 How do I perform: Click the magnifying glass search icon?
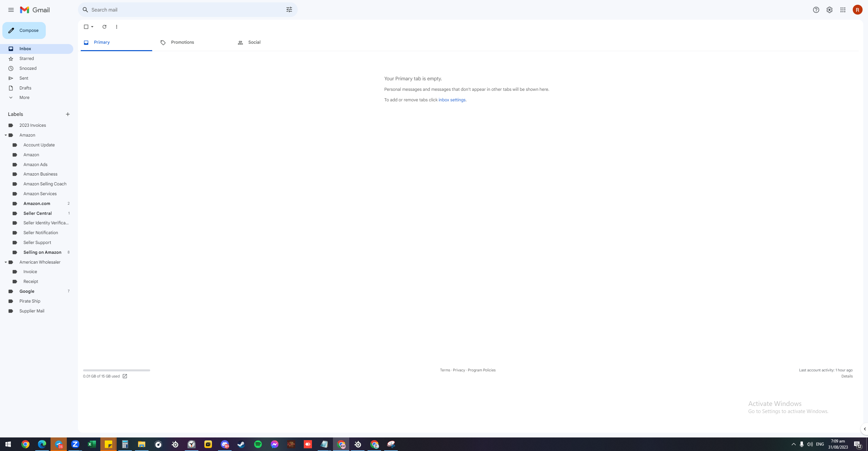(x=85, y=10)
